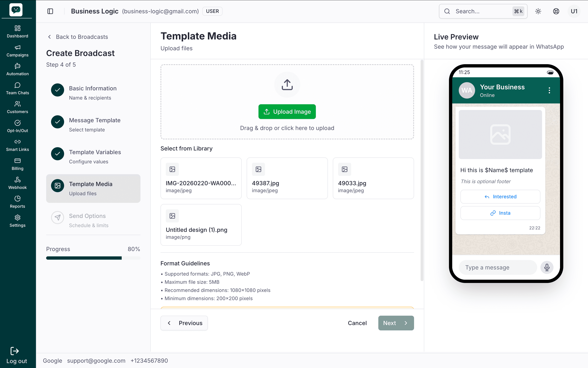Click the Next button

click(396, 323)
